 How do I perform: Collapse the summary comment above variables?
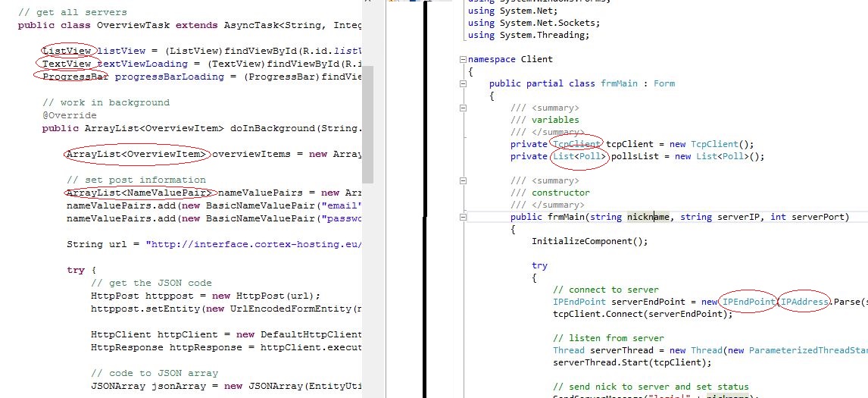point(463,108)
